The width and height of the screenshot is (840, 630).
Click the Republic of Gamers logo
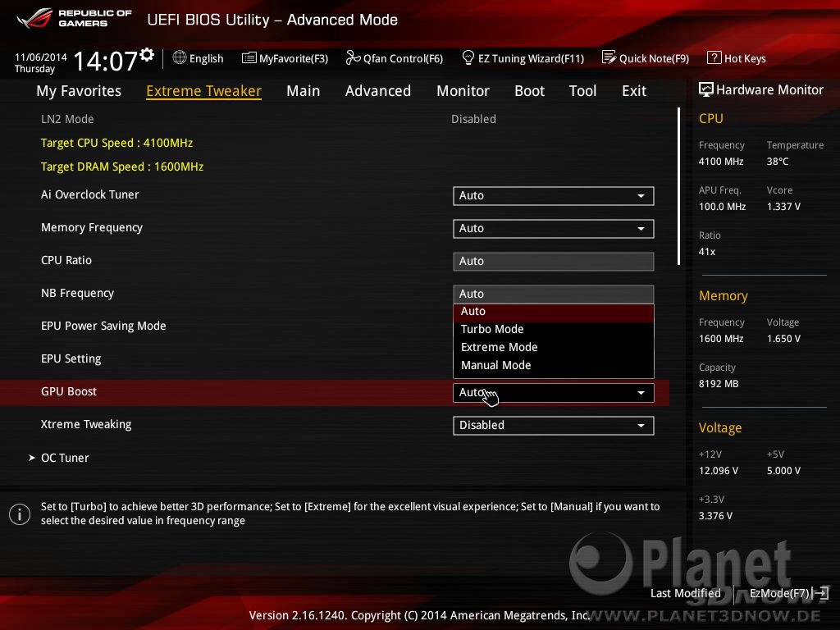click(x=74, y=19)
